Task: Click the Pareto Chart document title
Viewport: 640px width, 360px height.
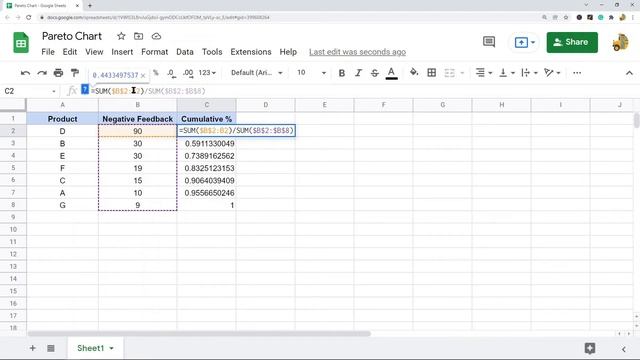Action: (x=72, y=36)
